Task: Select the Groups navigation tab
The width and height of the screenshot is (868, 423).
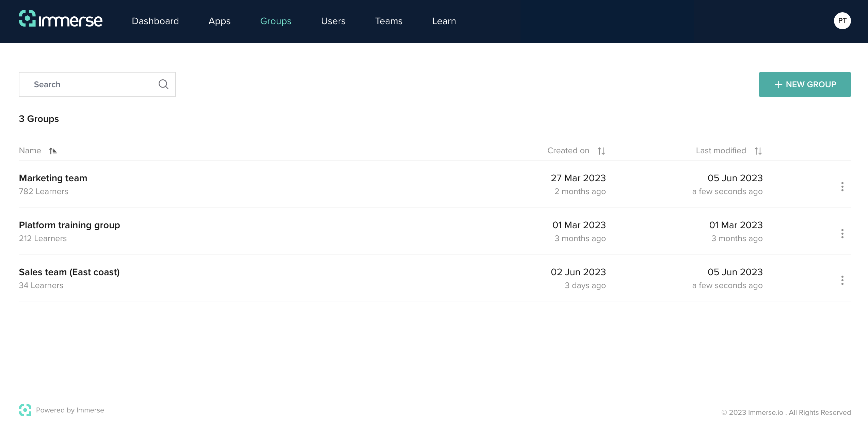Action: click(x=276, y=21)
